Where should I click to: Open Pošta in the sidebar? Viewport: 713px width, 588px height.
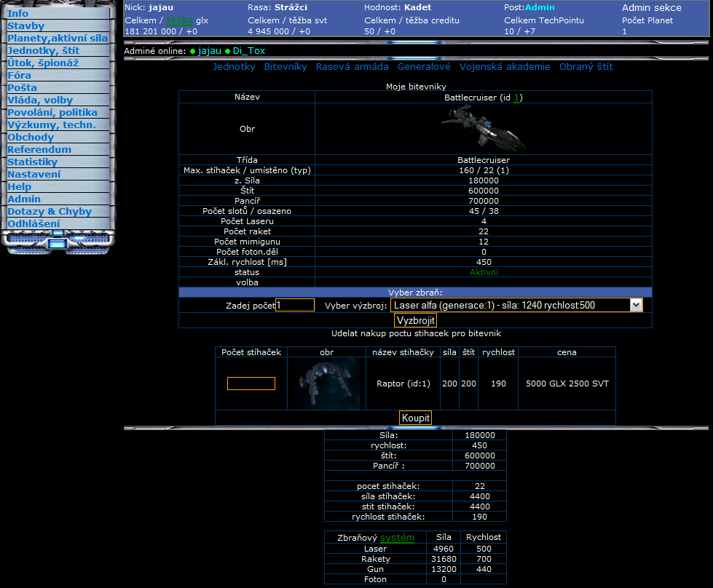(x=23, y=88)
